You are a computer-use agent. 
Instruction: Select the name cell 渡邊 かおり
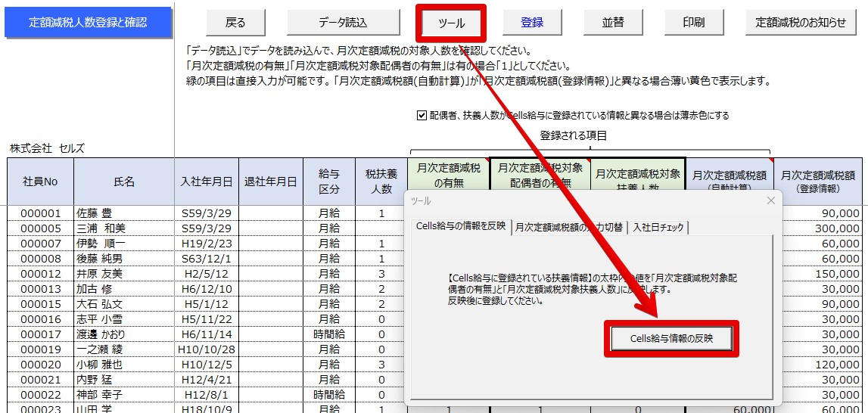click(x=124, y=334)
